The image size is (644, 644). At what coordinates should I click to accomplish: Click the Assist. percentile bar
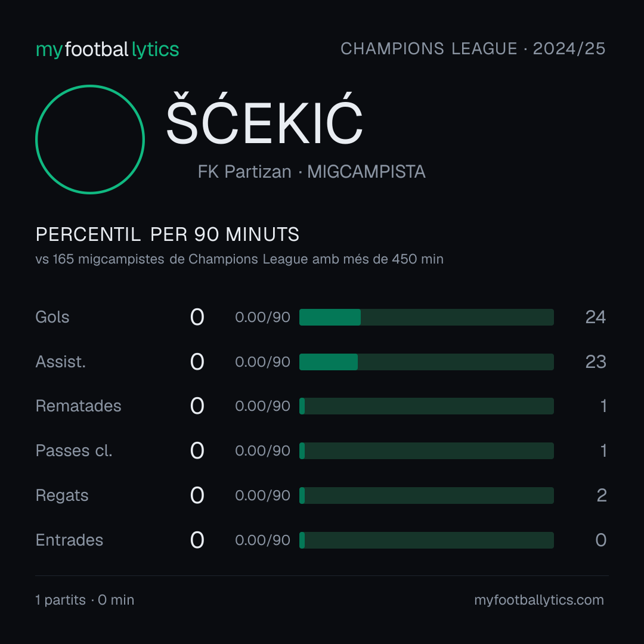coord(426,362)
